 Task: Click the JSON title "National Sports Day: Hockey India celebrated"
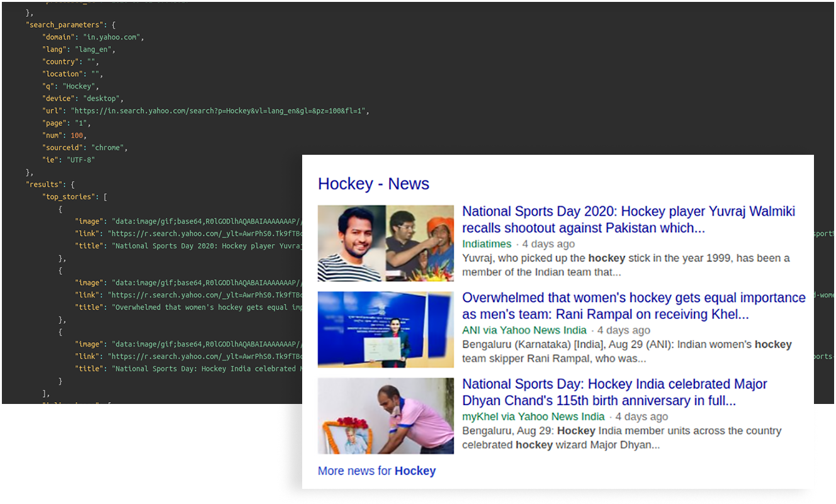tap(207, 369)
